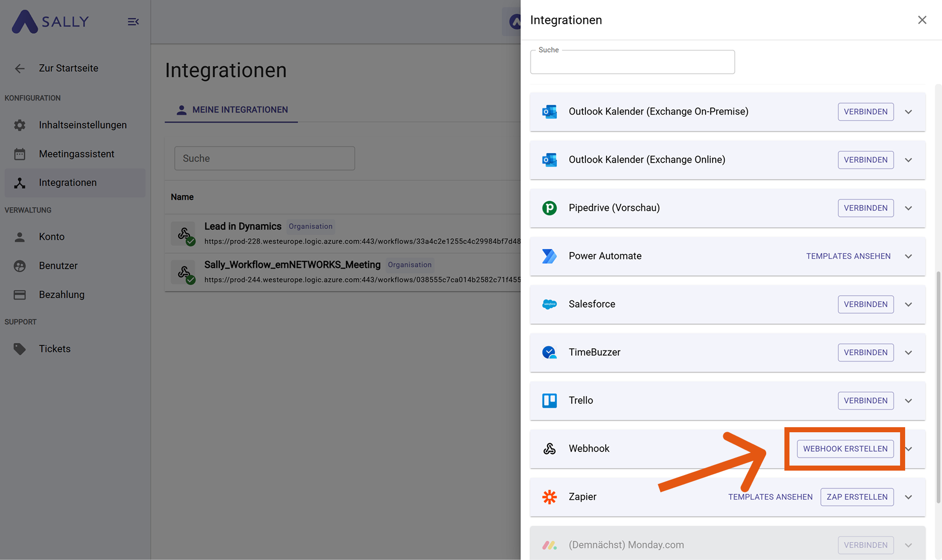Open Konto settings
Viewport: 942px width, 560px height.
coord(75,237)
